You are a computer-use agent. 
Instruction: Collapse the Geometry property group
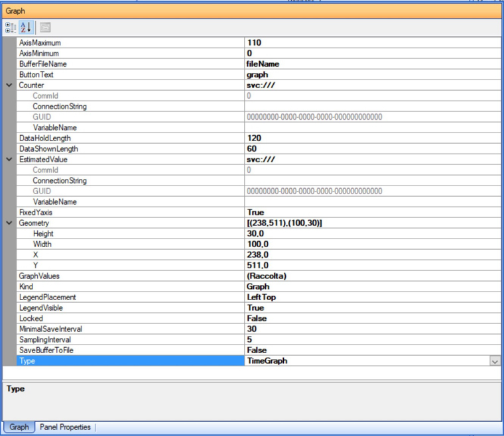pyautogui.click(x=9, y=223)
